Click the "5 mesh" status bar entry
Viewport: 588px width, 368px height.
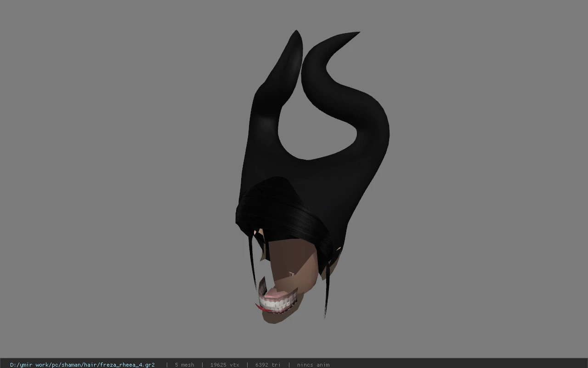point(184,365)
